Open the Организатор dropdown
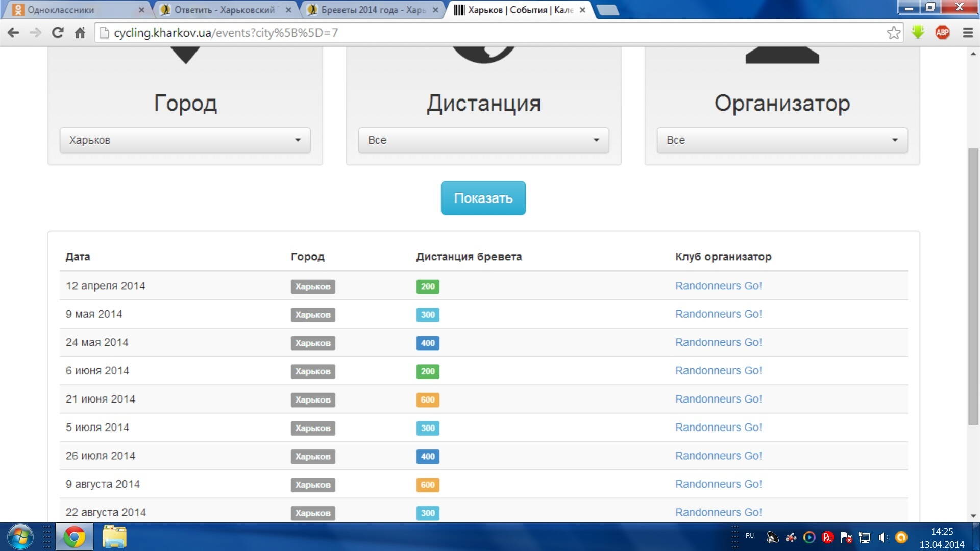The height and width of the screenshot is (551, 980). [x=782, y=140]
